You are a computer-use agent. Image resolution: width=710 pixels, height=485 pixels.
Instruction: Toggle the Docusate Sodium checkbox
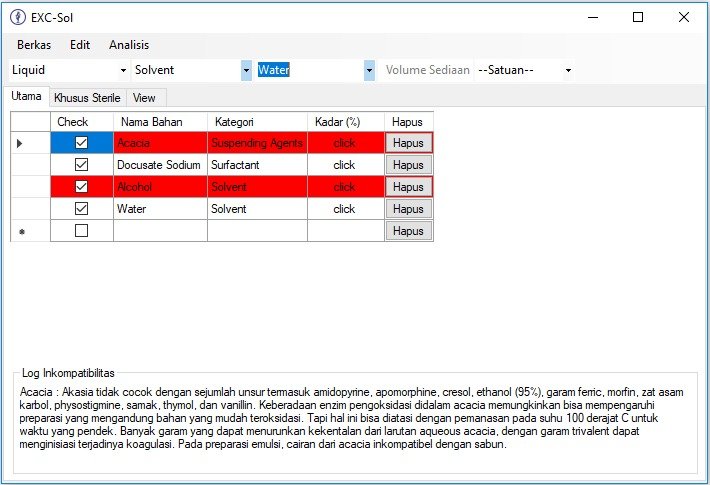click(x=82, y=165)
